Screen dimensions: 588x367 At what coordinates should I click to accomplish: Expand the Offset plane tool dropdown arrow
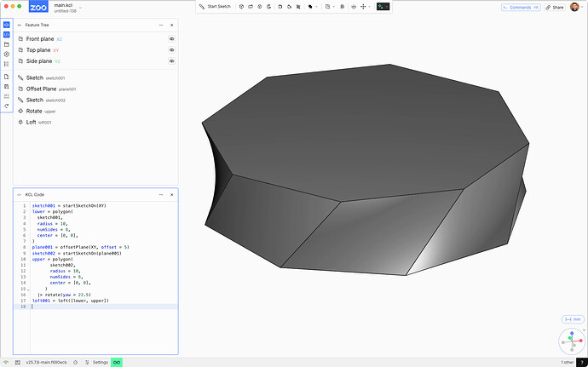tap(334, 7)
